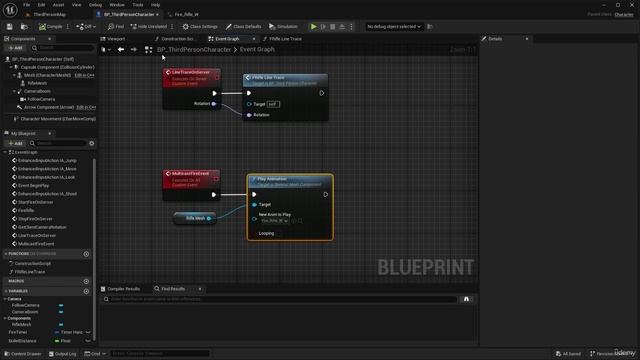Open BulletDistance row dropdown arrow
640x360 pixels.
click(x=88, y=341)
